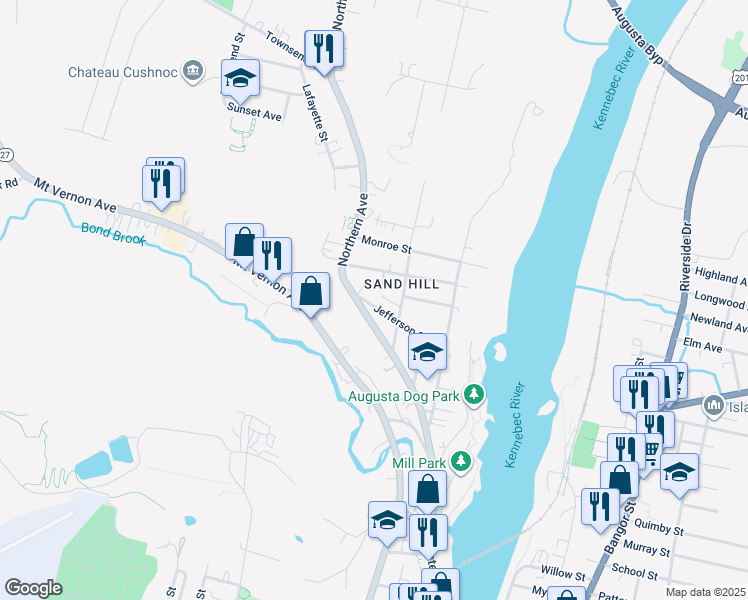Select the shopping bag marker beside Sand Hill road
The width and height of the screenshot is (748, 600).
pyautogui.click(x=310, y=291)
